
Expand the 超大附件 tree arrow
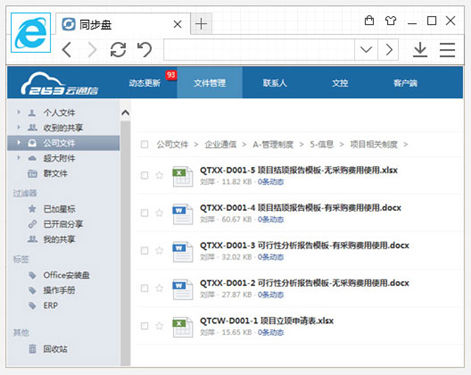tap(19, 158)
